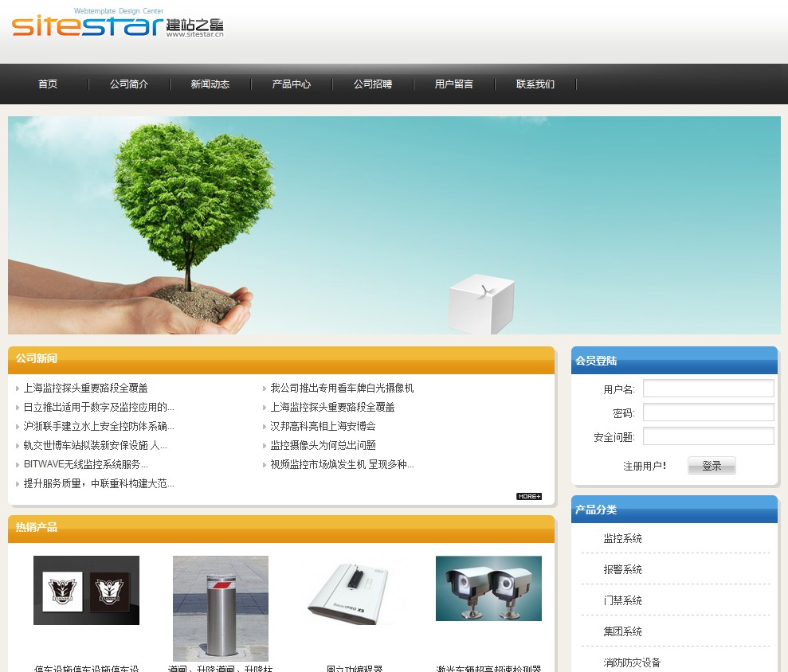The width and height of the screenshot is (788, 672).
Task: Open news link 我公司推出专用看车牌白光摄像机
Action: click(x=342, y=389)
